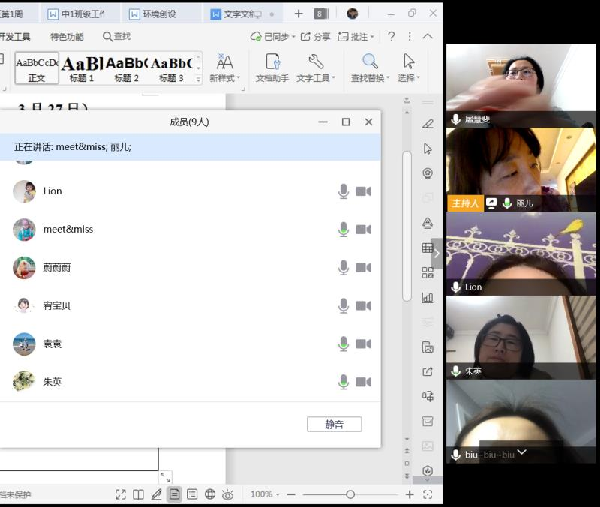Screen dimensions: 600x507
Task: Open the 文档助手 document assistant tool
Action: (x=272, y=68)
